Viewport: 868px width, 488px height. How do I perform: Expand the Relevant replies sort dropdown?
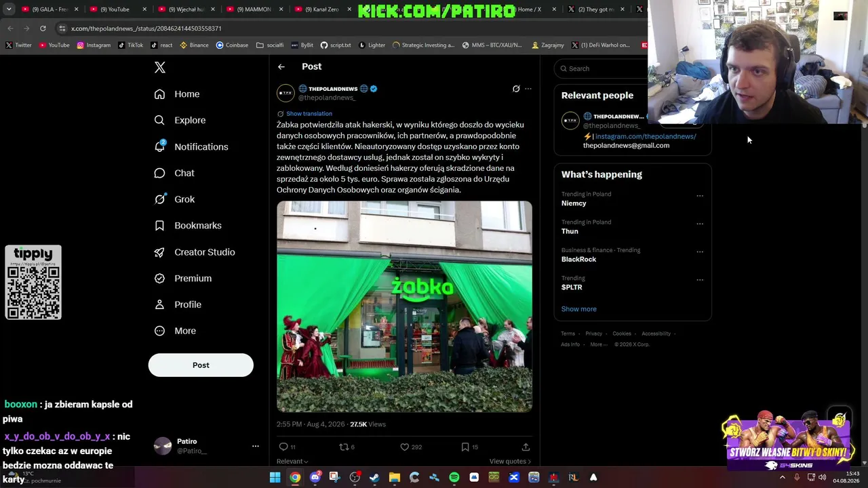[292, 462]
